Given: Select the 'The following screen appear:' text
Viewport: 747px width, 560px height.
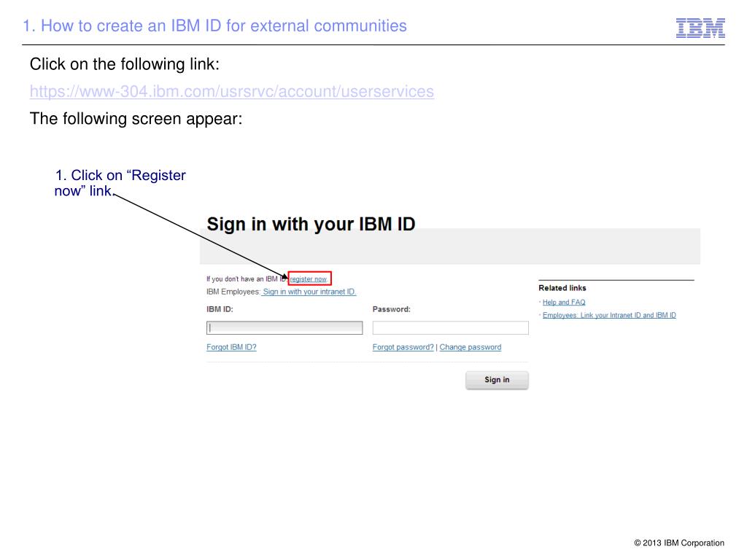Looking at the screenshot, I should 136,119.
